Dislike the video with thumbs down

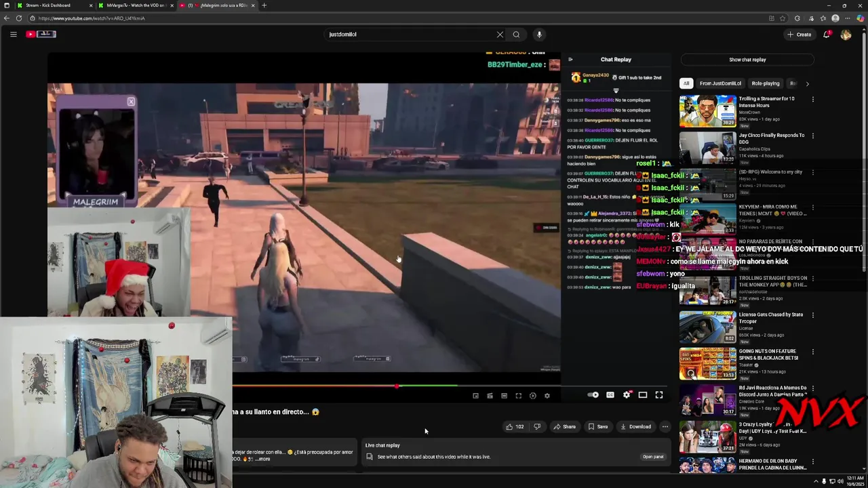(x=537, y=426)
